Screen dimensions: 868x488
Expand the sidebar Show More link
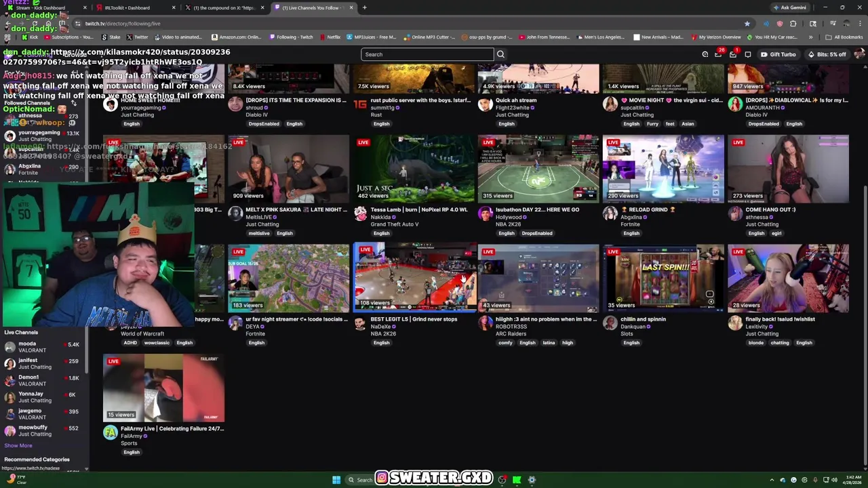18,446
